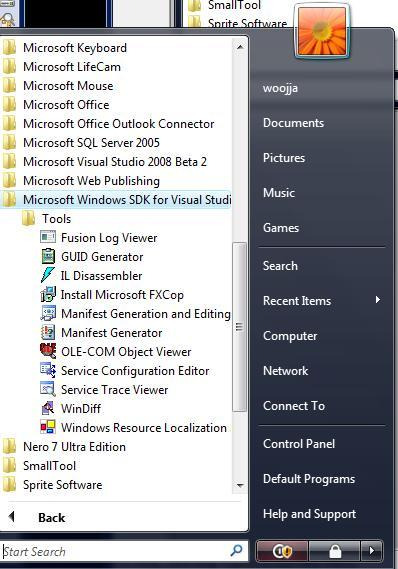Launch GUID Generator text entry
This screenshot has height=569, width=398.
click(102, 257)
